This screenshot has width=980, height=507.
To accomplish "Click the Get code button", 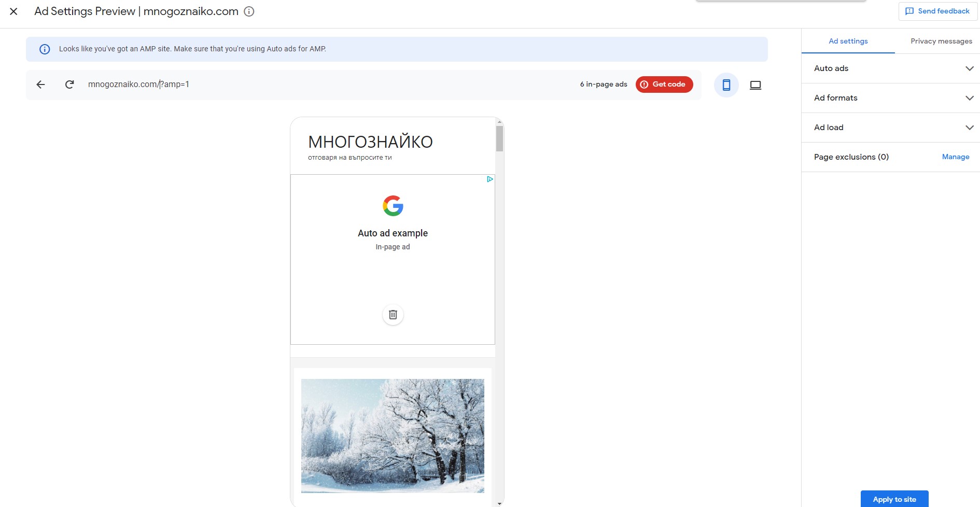I will [x=664, y=84].
